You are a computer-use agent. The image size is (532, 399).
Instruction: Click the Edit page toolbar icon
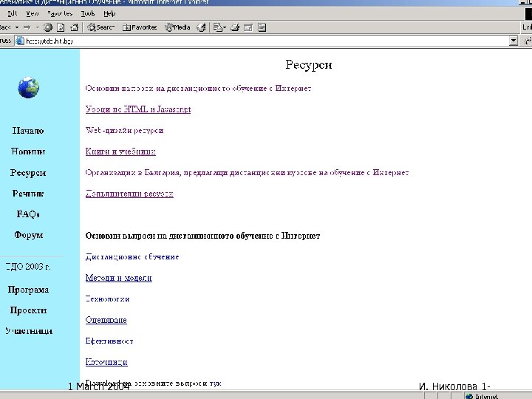click(248, 27)
